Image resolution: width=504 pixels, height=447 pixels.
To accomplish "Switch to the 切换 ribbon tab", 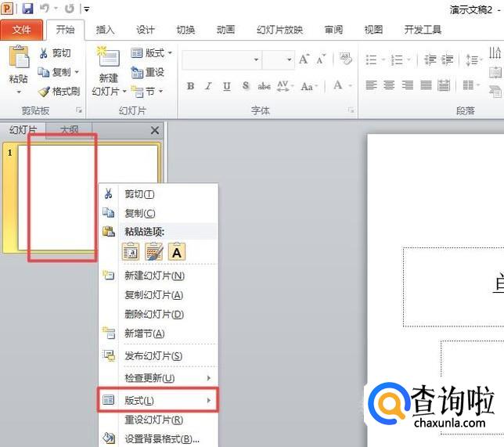I will pos(185,30).
